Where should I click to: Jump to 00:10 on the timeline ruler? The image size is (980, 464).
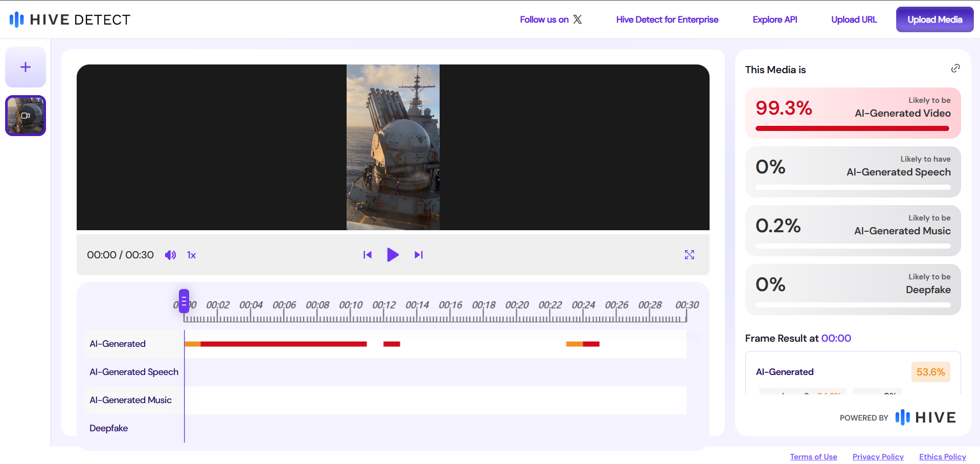pos(351,305)
